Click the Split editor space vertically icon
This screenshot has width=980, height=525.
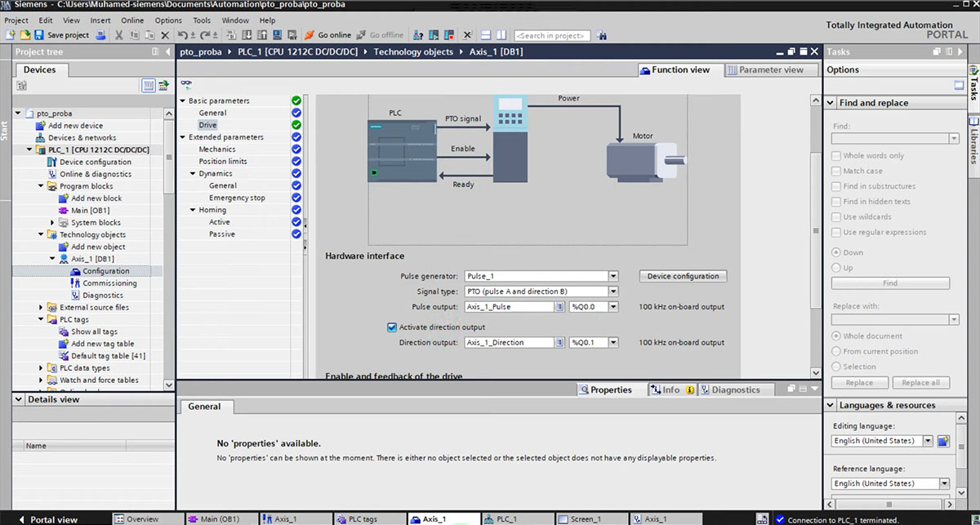click(501, 35)
